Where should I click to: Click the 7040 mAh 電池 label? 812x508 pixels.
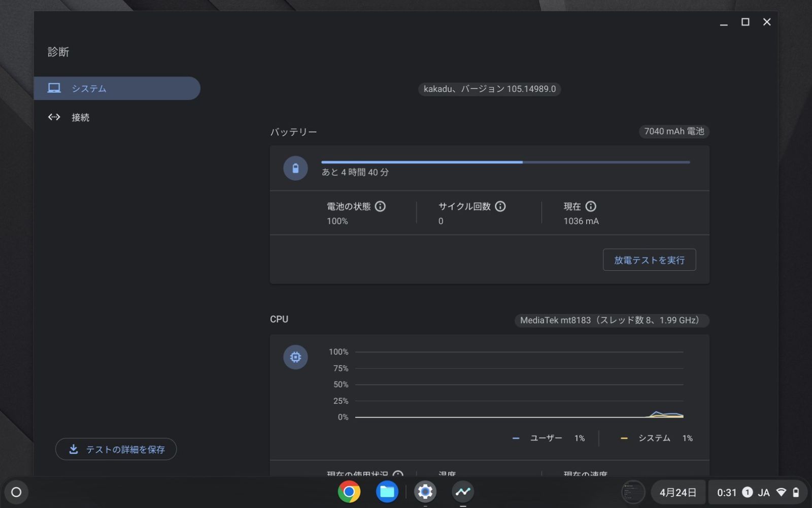coord(674,131)
